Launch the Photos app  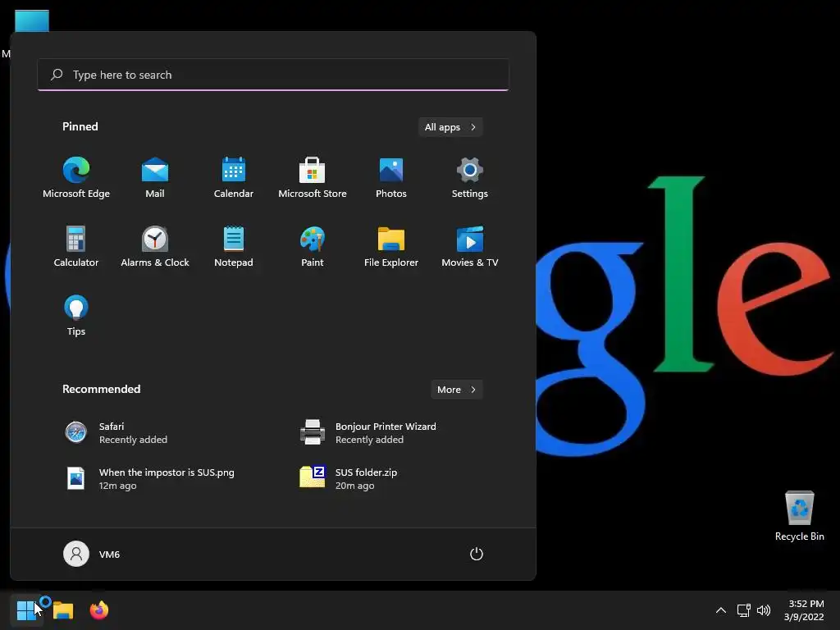pos(391,178)
